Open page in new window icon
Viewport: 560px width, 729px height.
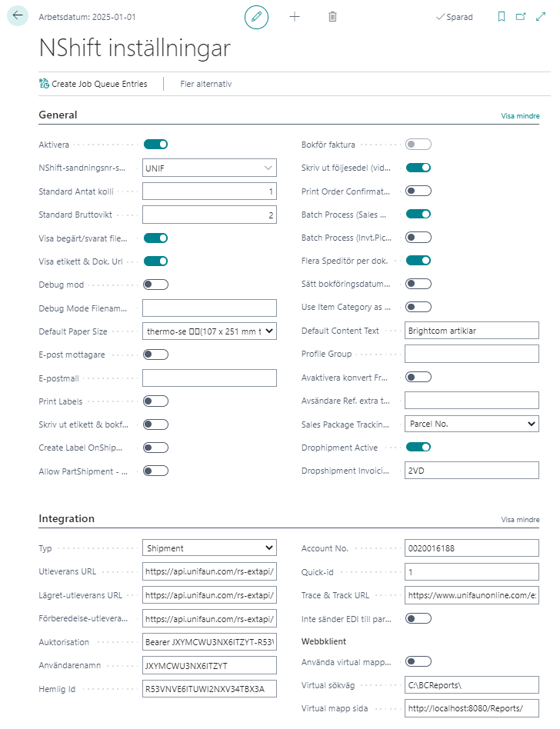tap(521, 16)
